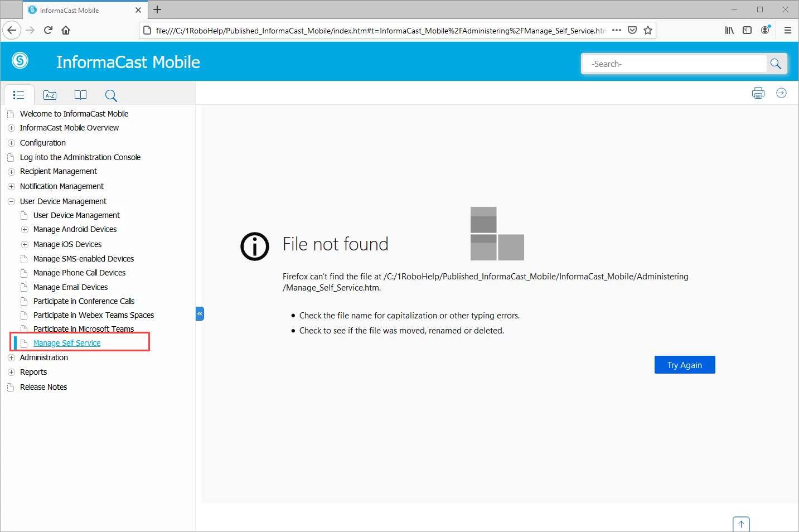Switch to the A-Z Index tab
Screen dimensions: 799x532
[50, 95]
